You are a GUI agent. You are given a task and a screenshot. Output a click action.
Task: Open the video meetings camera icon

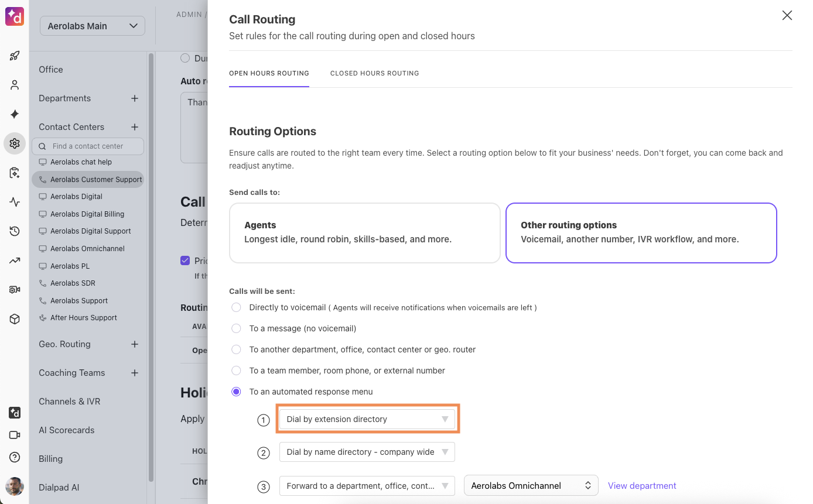pos(14,434)
